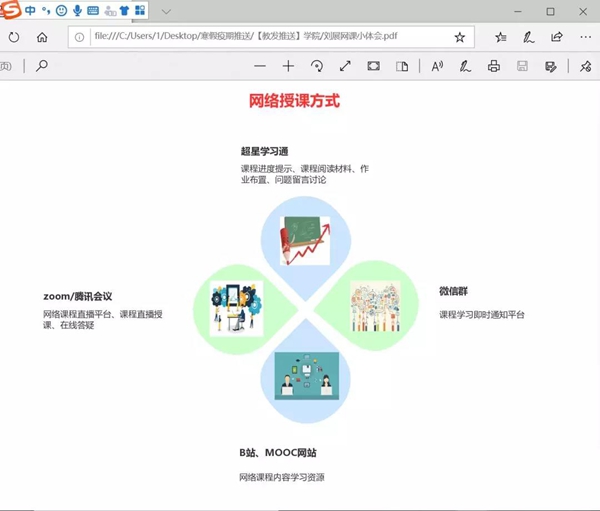Image resolution: width=600 pixels, height=511 pixels.
Task: Open the Sogou soft keyboard icon
Action: (93, 10)
